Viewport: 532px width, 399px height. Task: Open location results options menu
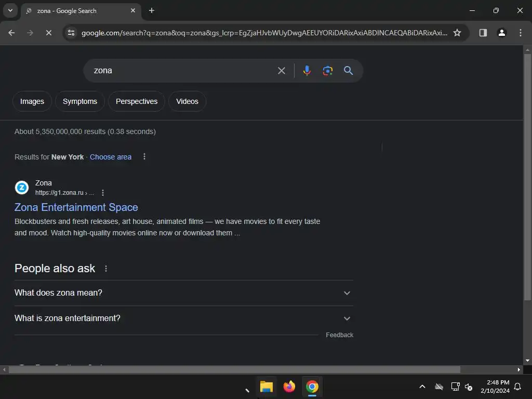144,156
